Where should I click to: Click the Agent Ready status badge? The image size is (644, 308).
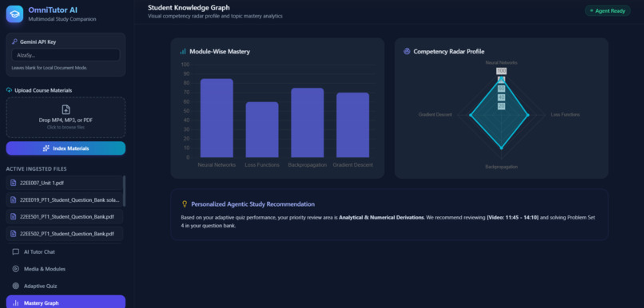[x=607, y=10]
